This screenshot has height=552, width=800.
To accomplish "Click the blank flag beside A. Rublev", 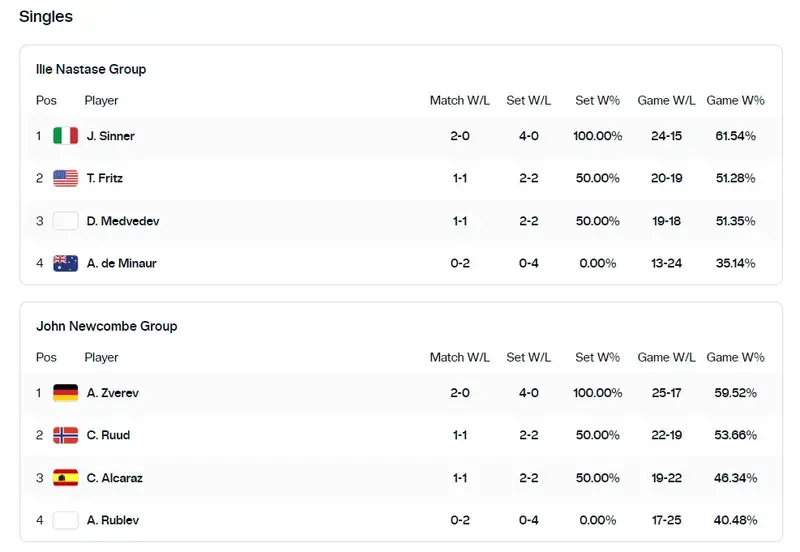I will pyautogui.click(x=65, y=520).
